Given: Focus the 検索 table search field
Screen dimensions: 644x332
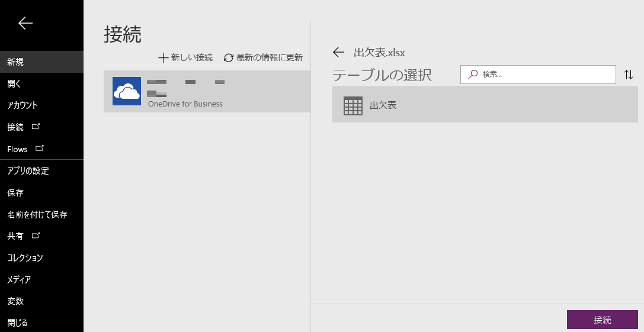Looking at the screenshot, I should tap(538, 75).
